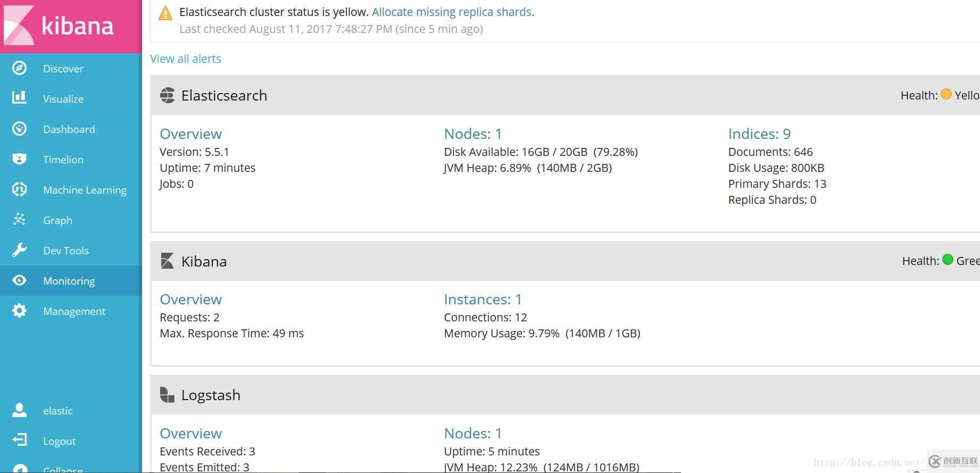Viewport: 980px width, 473px height.
Task: Click the Dashboard gauge icon
Action: pyautogui.click(x=19, y=129)
